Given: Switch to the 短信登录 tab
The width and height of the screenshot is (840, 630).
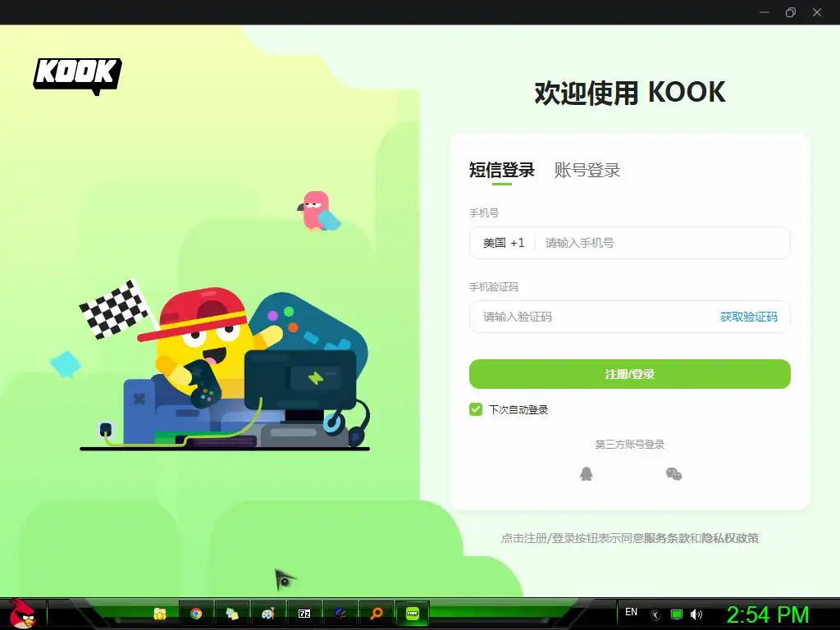Looking at the screenshot, I should (x=501, y=170).
